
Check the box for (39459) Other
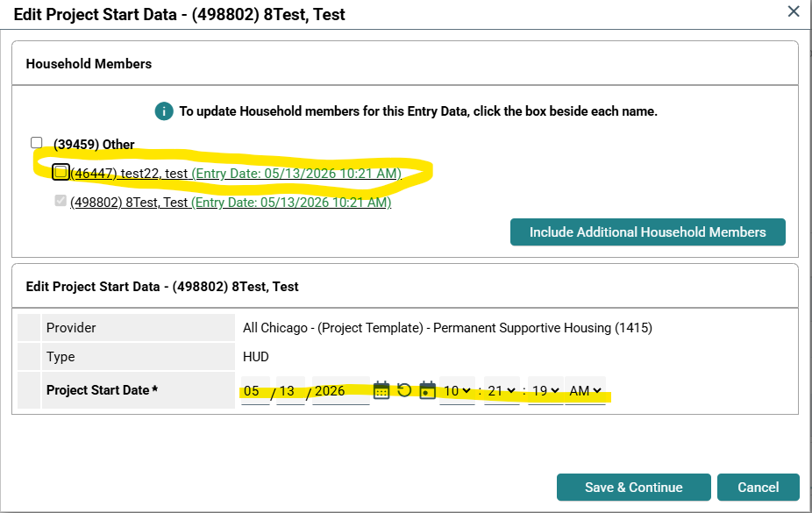[36, 143]
